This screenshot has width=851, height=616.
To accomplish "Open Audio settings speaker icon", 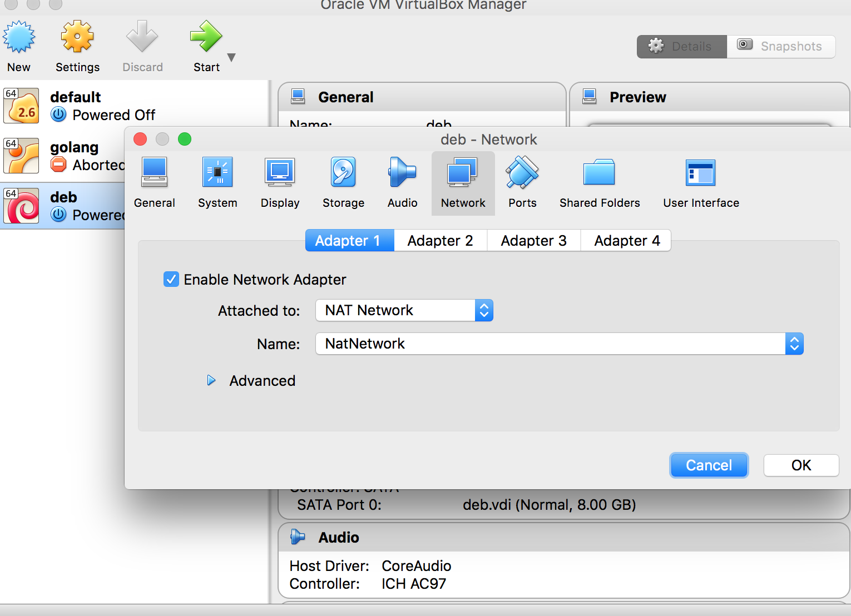I will tap(402, 172).
